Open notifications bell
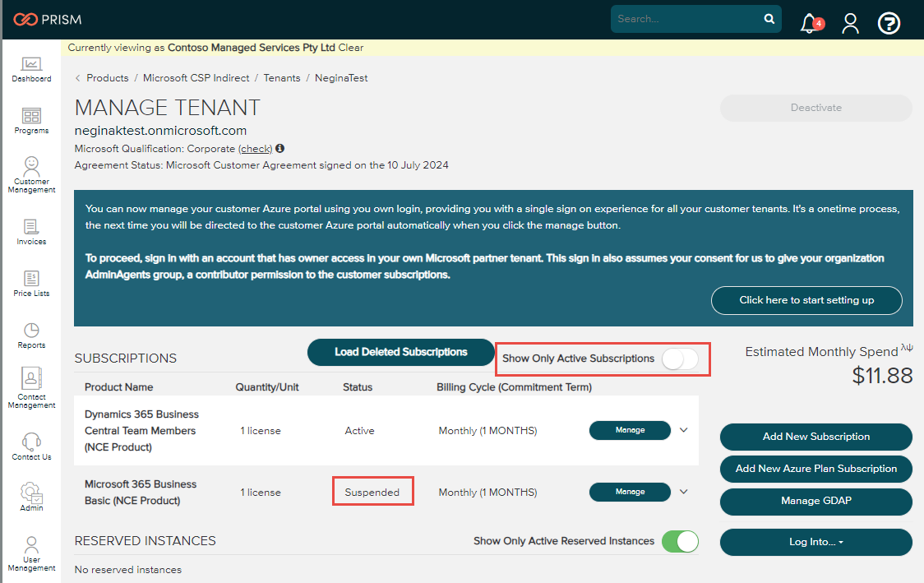 (x=811, y=24)
